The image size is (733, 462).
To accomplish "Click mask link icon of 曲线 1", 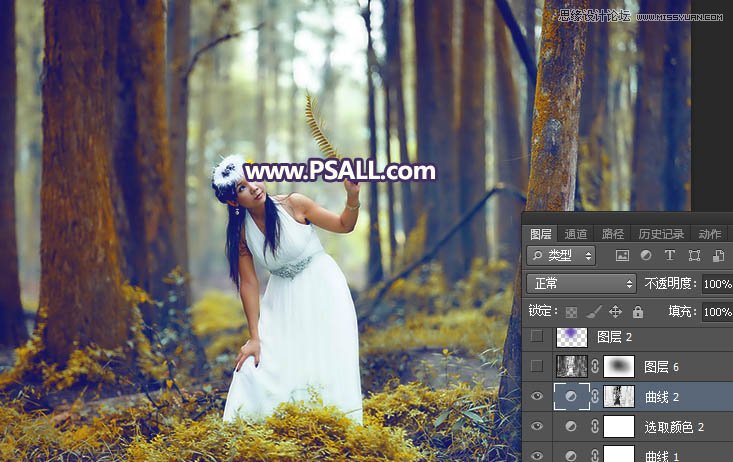I will [x=595, y=455].
